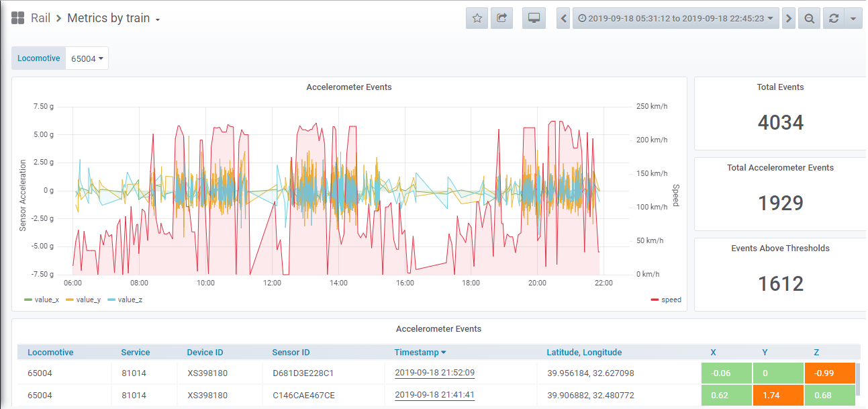Open the time range picker

pos(675,18)
